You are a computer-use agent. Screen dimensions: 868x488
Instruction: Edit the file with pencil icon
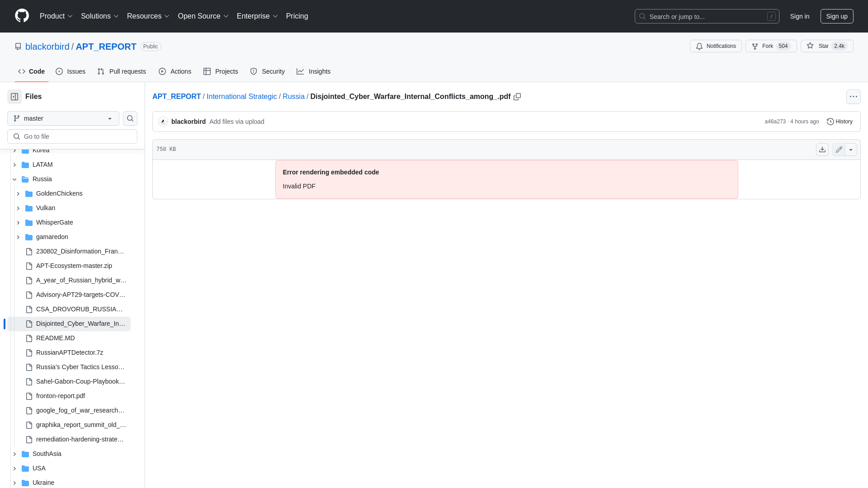point(839,150)
